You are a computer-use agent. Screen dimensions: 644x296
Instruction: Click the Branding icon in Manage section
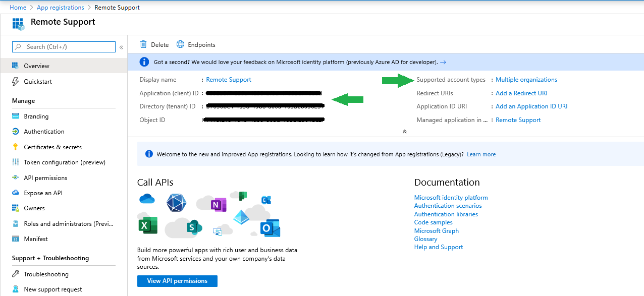(15, 116)
